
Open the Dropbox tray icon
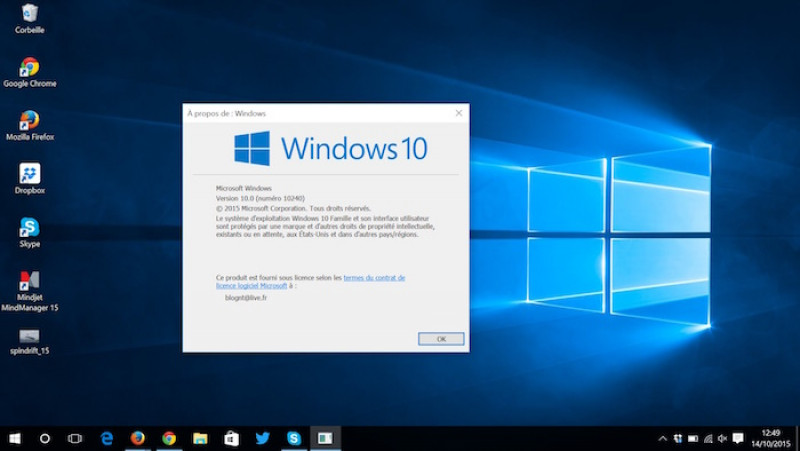coord(678,438)
